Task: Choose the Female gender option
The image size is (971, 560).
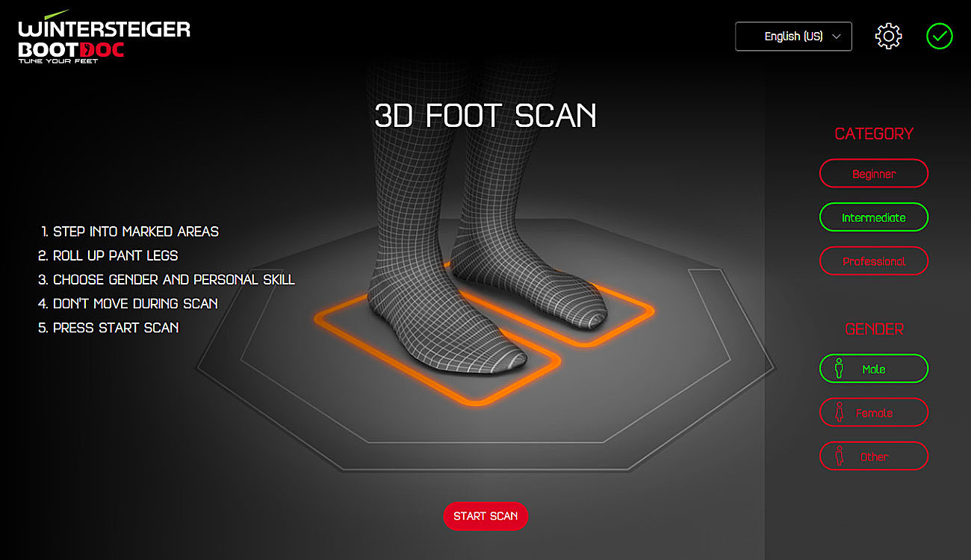Action: click(874, 412)
